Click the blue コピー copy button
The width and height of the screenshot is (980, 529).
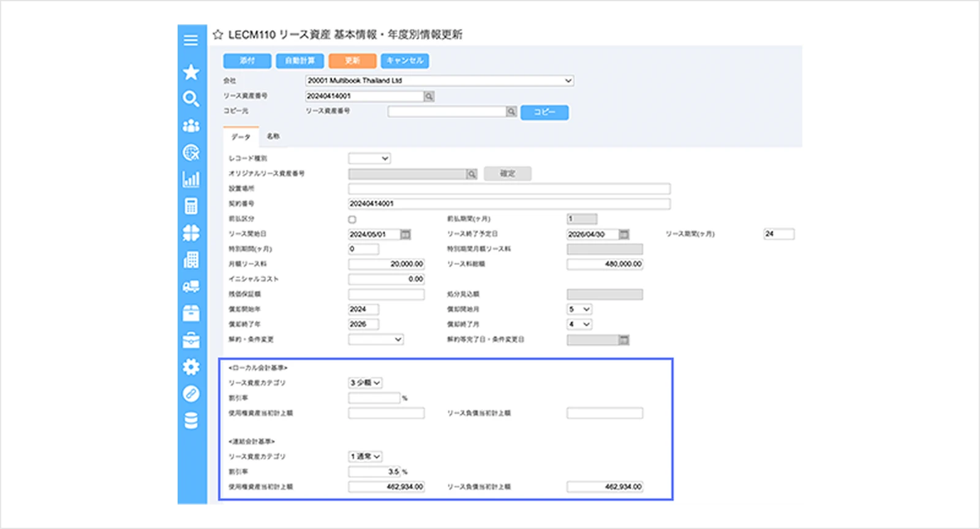(x=545, y=112)
